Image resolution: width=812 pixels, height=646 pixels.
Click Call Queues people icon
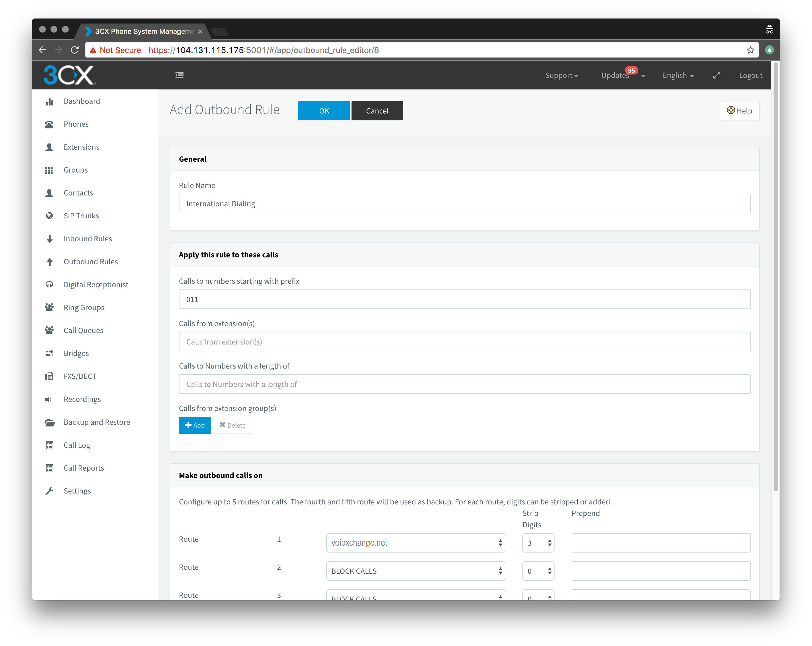pyautogui.click(x=49, y=330)
